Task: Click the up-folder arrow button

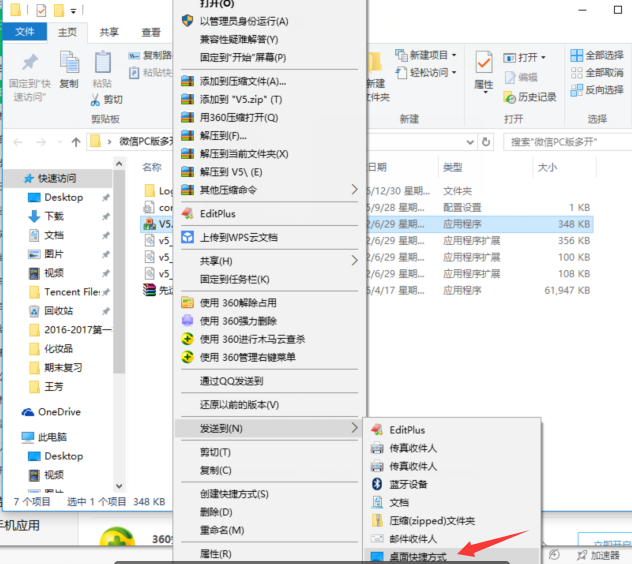Action: pyautogui.click(x=76, y=142)
